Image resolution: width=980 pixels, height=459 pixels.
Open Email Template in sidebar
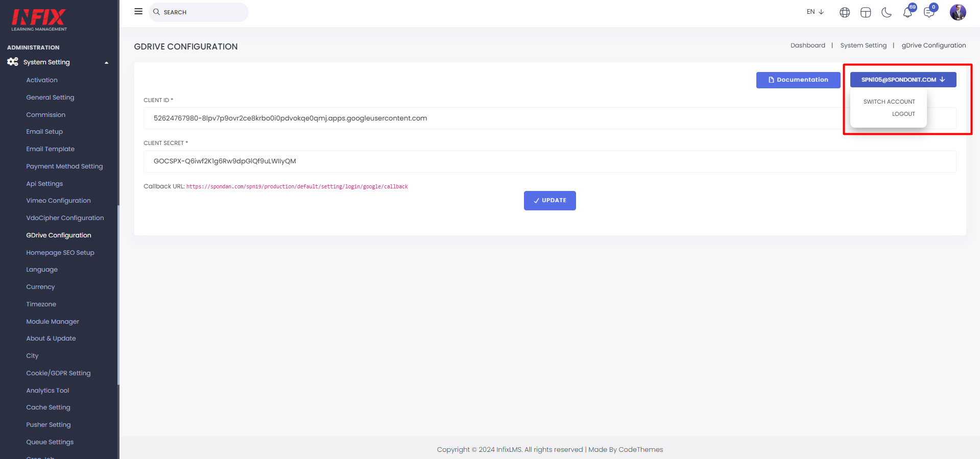[50, 149]
